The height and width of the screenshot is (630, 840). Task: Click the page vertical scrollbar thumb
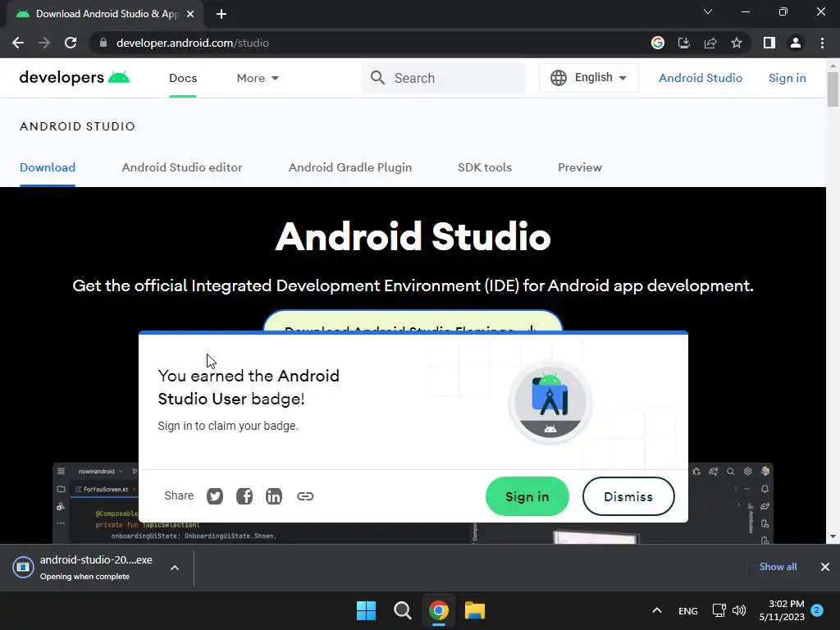pyautogui.click(x=833, y=89)
